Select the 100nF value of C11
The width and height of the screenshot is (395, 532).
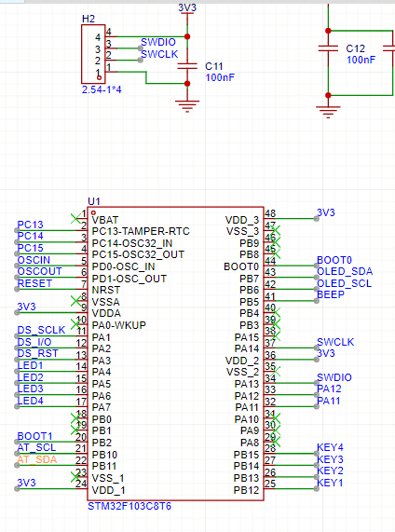click(x=220, y=77)
